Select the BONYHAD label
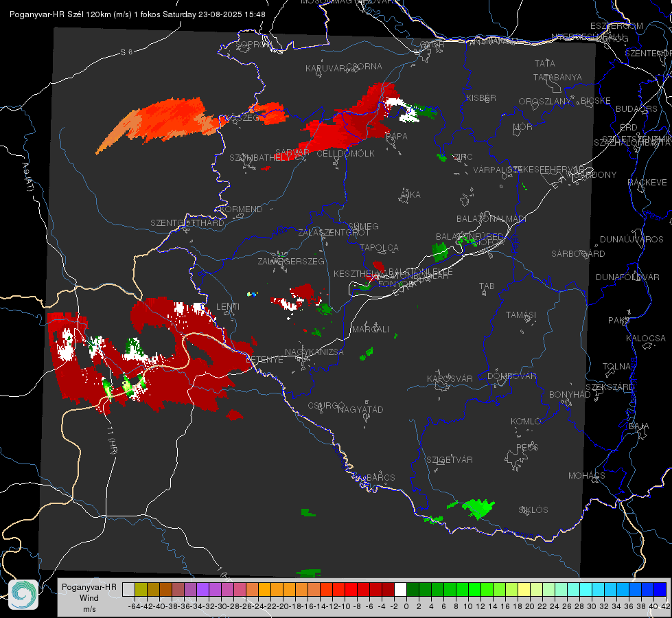Viewport: 672px width, 618px height. pos(570,394)
